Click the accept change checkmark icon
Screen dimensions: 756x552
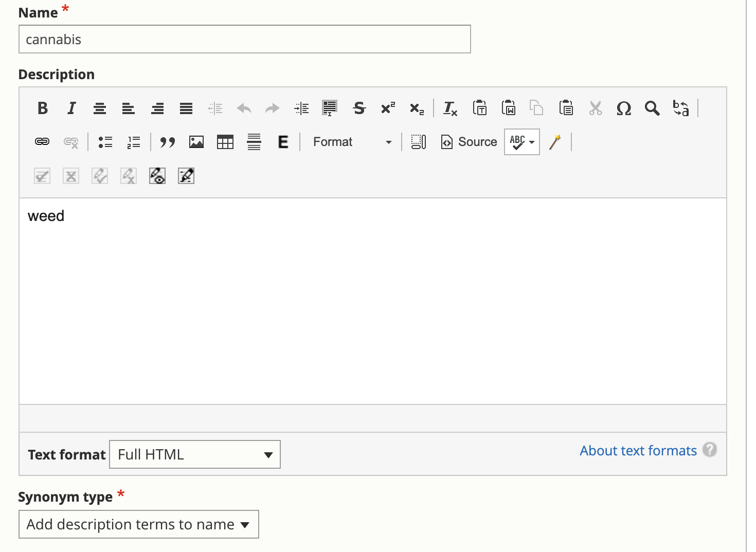click(x=42, y=176)
